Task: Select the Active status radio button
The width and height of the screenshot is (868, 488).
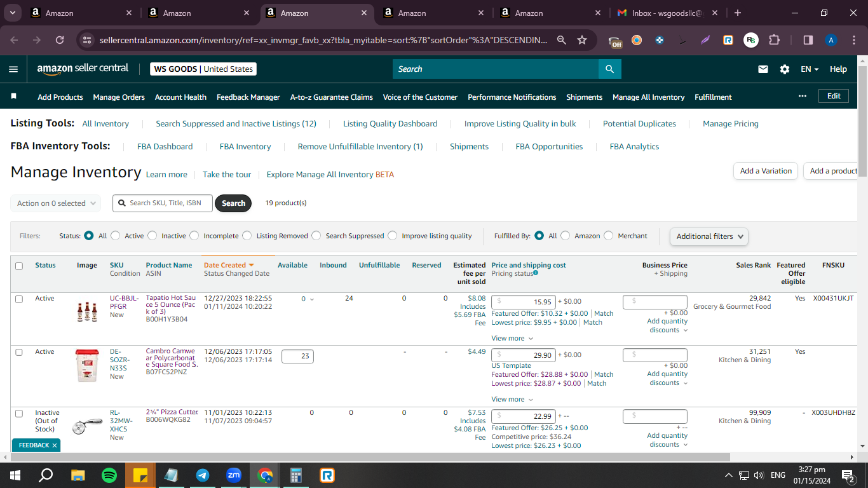Action: point(115,236)
